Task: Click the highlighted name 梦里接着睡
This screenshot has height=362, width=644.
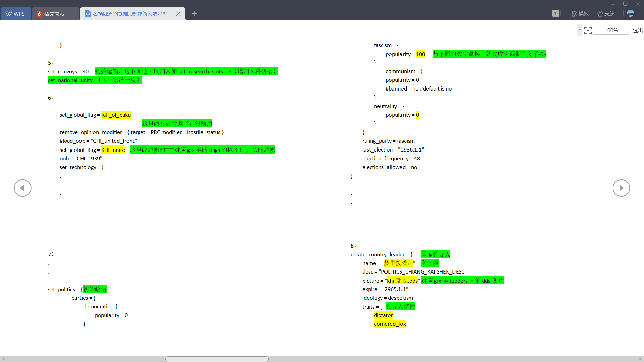Action: (398, 263)
